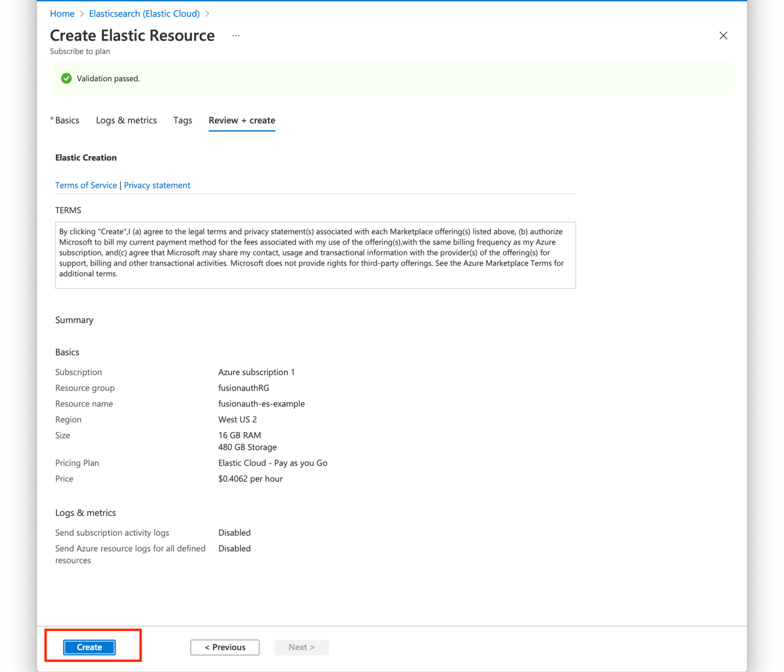Switch to the Logs & metrics tab

click(126, 120)
